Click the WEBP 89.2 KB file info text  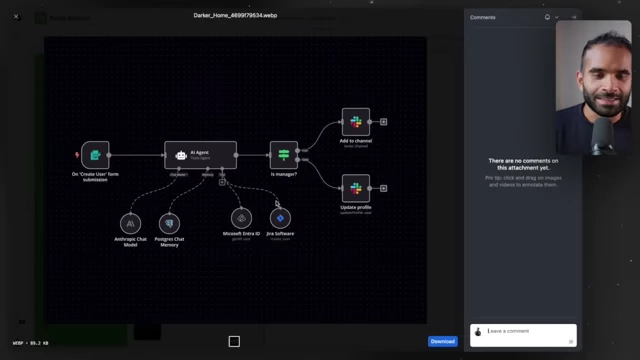[x=31, y=343]
